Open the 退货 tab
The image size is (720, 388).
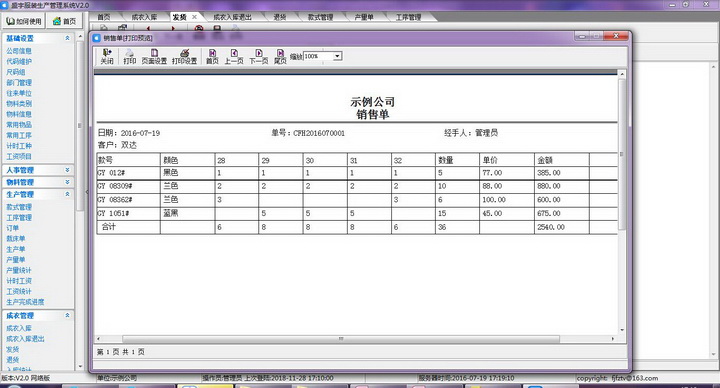tap(280, 17)
